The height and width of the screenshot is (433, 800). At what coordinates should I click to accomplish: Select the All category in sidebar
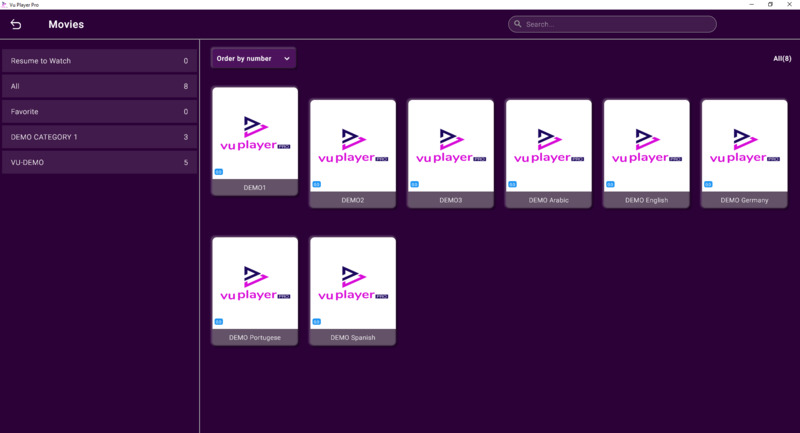coord(99,86)
